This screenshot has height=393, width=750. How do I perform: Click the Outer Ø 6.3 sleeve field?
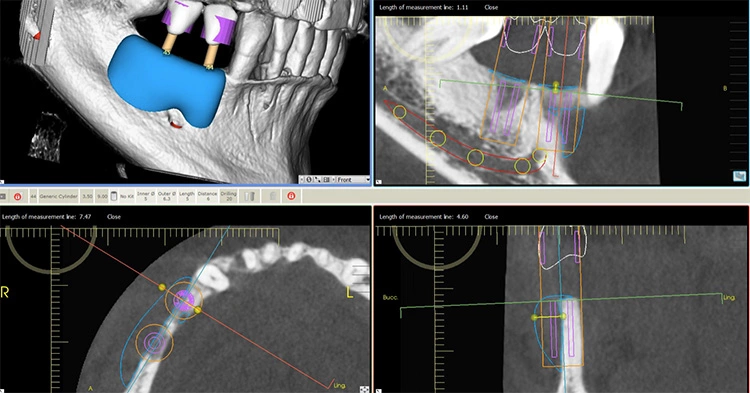coord(167,196)
